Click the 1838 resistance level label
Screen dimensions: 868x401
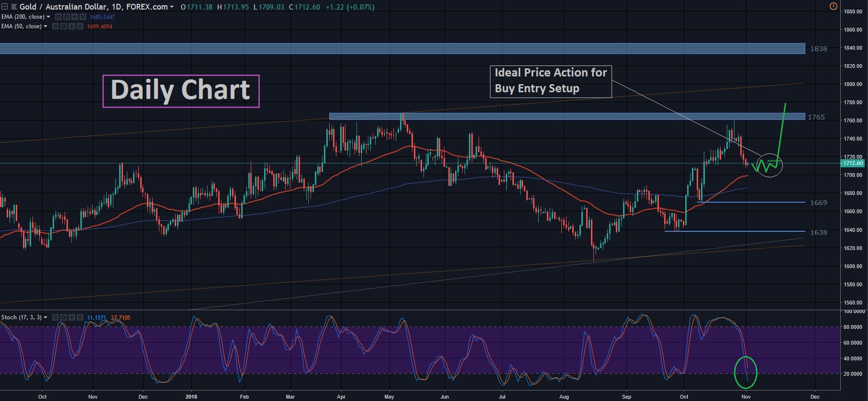point(818,49)
